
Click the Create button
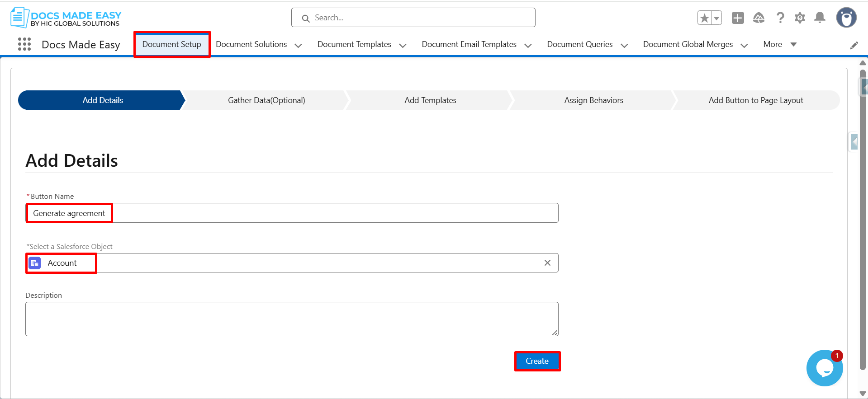click(537, 361)
